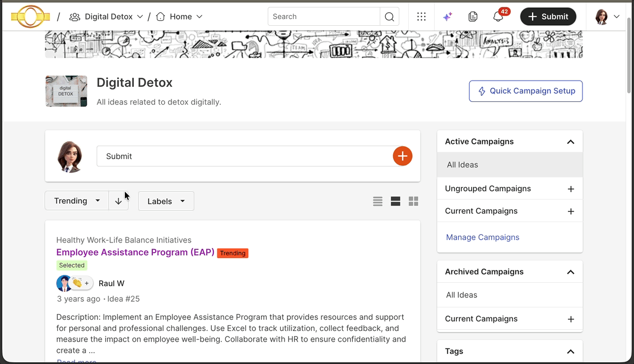
Task: Open the apps grid menu
Action: 421,17
